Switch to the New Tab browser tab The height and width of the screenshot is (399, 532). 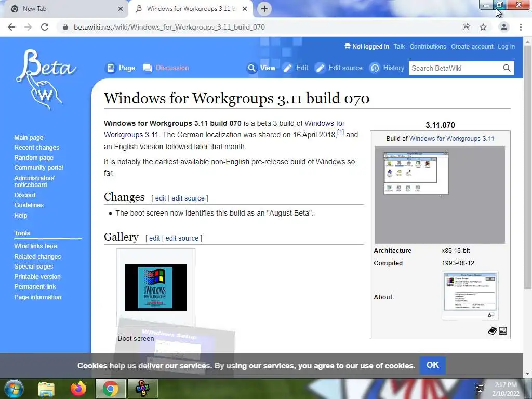point(64,9)
